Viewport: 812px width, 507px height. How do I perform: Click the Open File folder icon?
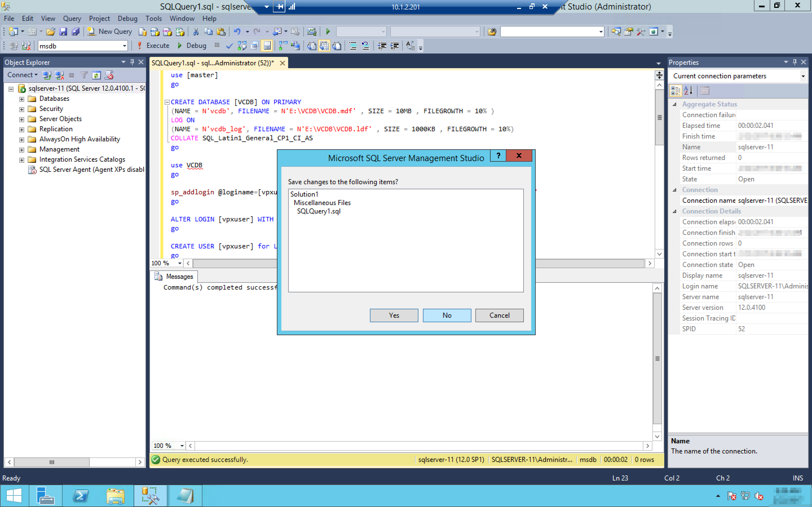coord(51,32)
